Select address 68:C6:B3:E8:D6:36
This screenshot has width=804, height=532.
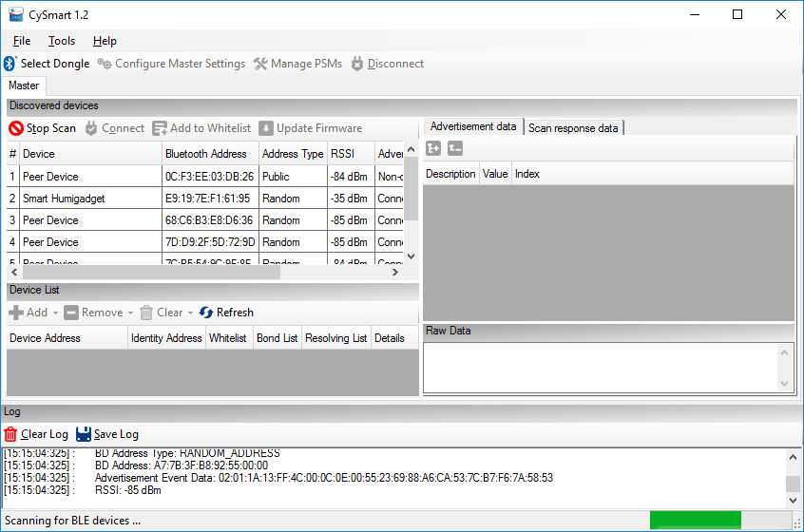(x=210, y=220)
